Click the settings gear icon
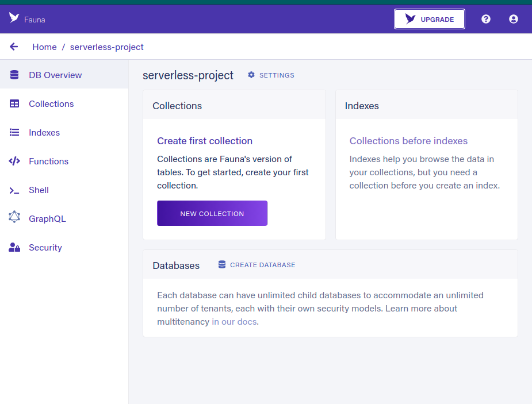The height and width of the screenshot is (404, 532). 251,75
